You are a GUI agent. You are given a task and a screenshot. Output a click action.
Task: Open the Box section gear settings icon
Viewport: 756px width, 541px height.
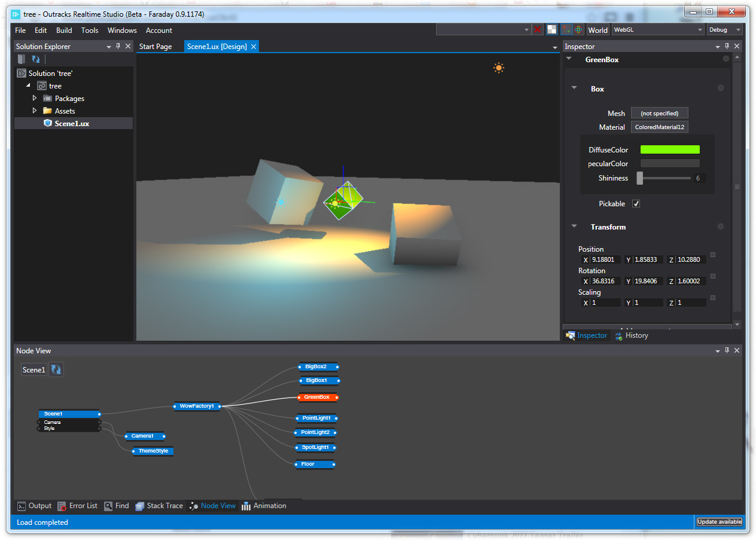pyautogui.click(x=721, y=88)
